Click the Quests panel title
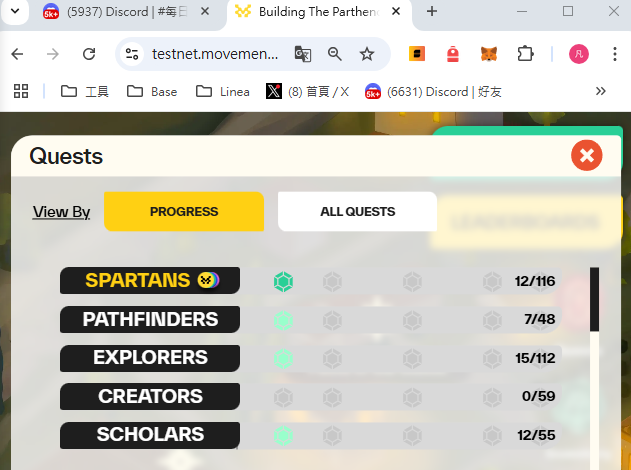This screenshot has width=631, height=470. (66, 156)
